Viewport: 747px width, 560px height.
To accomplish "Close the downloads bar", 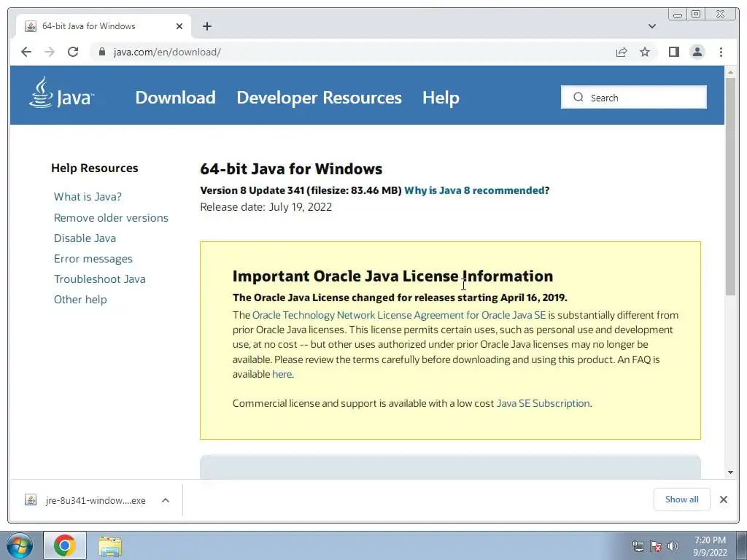I will pyautogui.click(x=723, y=499).
